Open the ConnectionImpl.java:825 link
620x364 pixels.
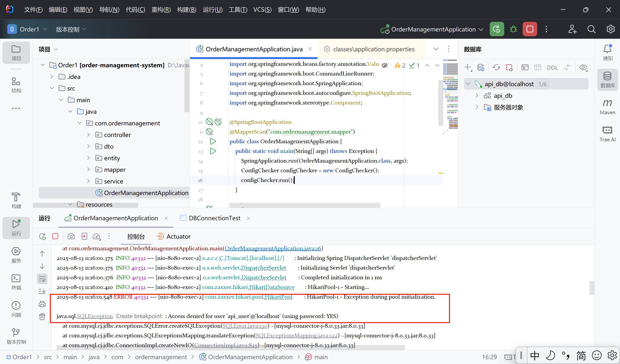226,345
